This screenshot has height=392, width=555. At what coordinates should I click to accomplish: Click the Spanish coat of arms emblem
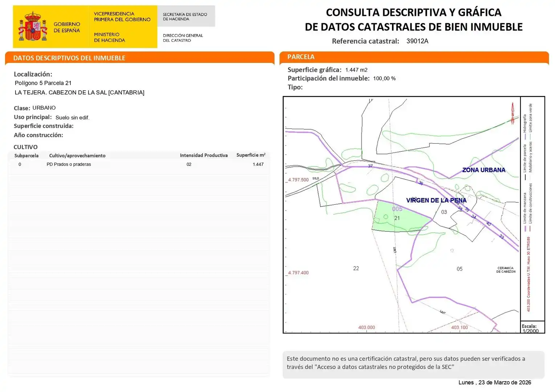click(x=33, y=26)
